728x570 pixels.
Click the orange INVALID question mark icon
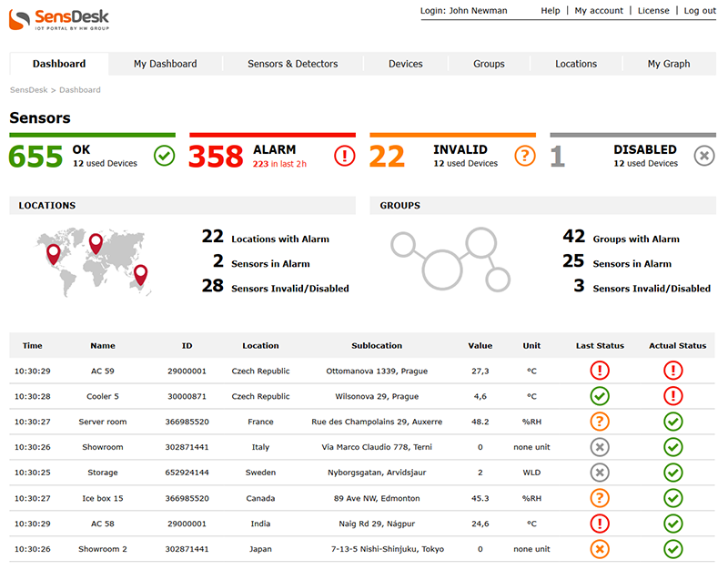524,156
